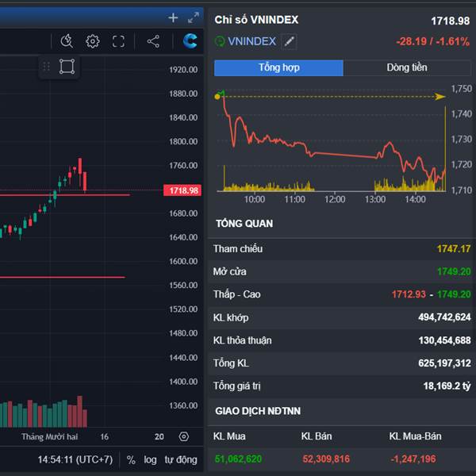
Task: Click the 'Chỉ số VNINDEX' title
Action: 256,20
